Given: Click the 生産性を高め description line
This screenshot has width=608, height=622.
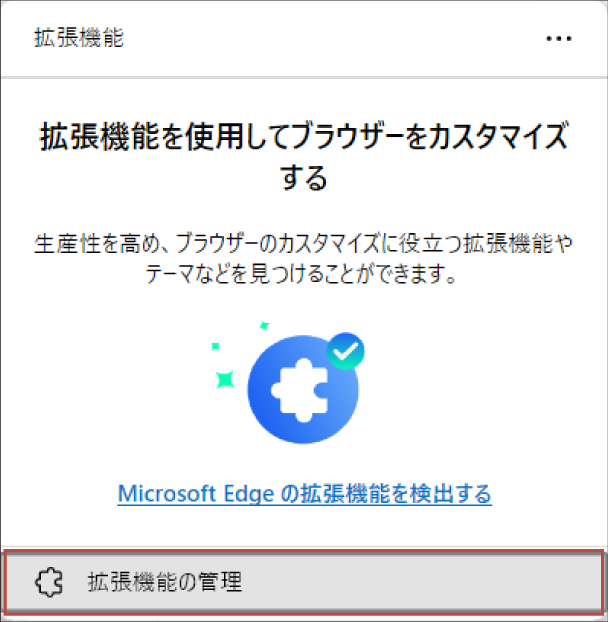Looking at the screenshot, I should pyautogui.click(x=304, y=243).
